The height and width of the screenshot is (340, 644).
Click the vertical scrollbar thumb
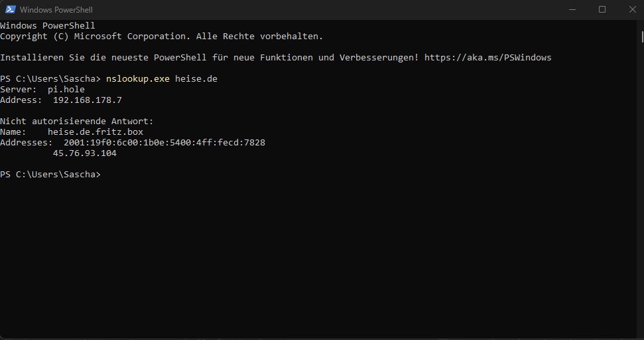click(642, 37)
